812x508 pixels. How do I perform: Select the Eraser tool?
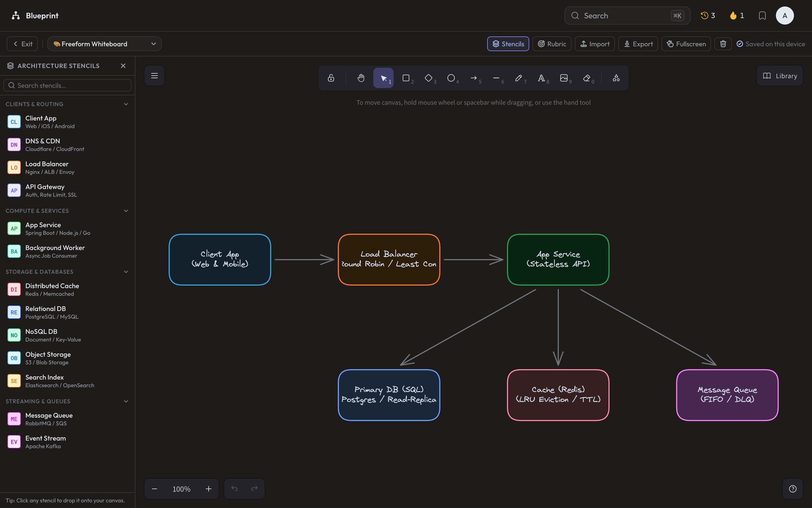[587, 78]
